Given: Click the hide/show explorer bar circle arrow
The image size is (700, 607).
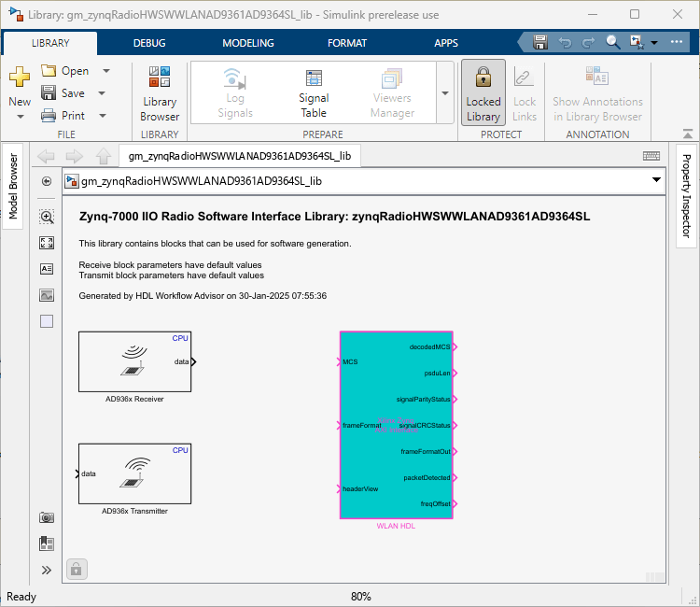Looking at the screenshot, I should pyautogui.click(x=47, y=181).
